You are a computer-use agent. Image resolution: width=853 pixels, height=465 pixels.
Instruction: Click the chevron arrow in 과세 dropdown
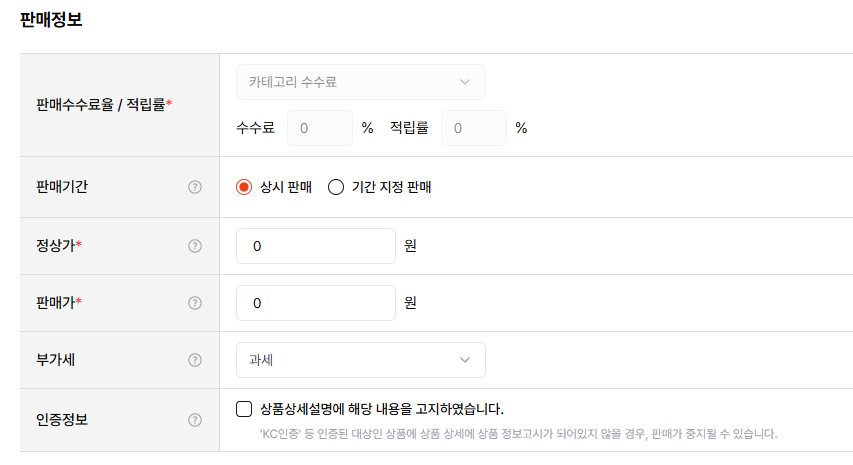click(464, 360)
